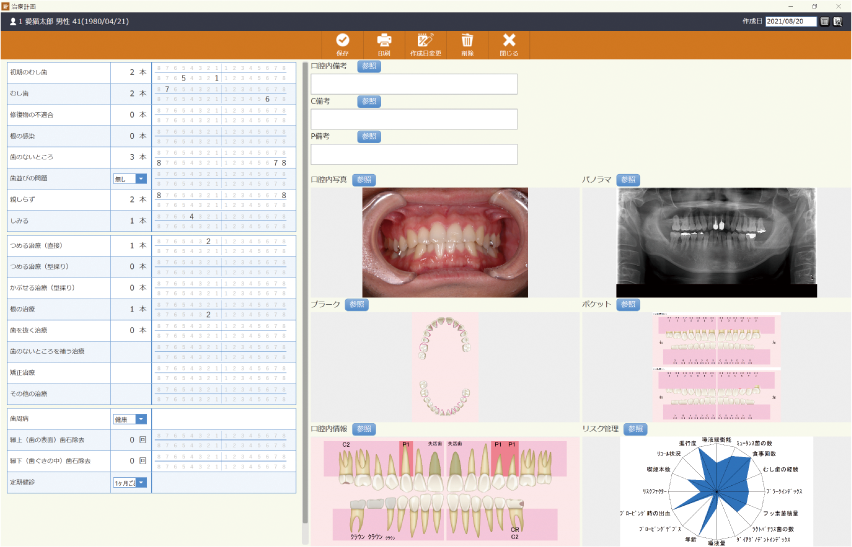Click the 削除 trash can icon
Viewport: 852px width, 547px height.
[x=467, y=41]
